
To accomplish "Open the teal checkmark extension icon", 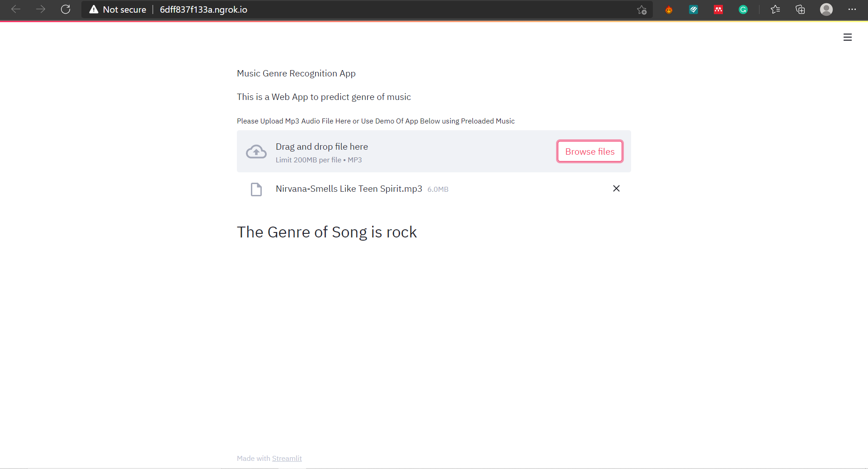I will click(693, 9).
